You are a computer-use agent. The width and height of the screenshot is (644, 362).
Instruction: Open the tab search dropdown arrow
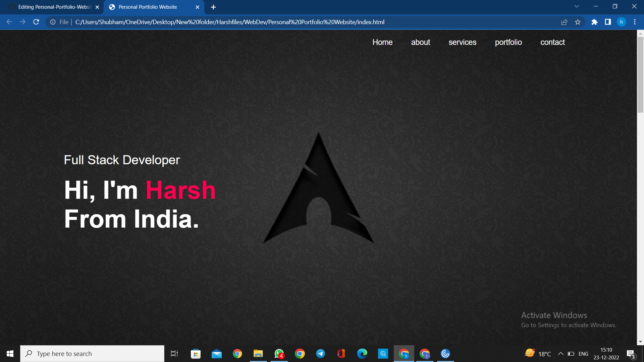(576, 6)
